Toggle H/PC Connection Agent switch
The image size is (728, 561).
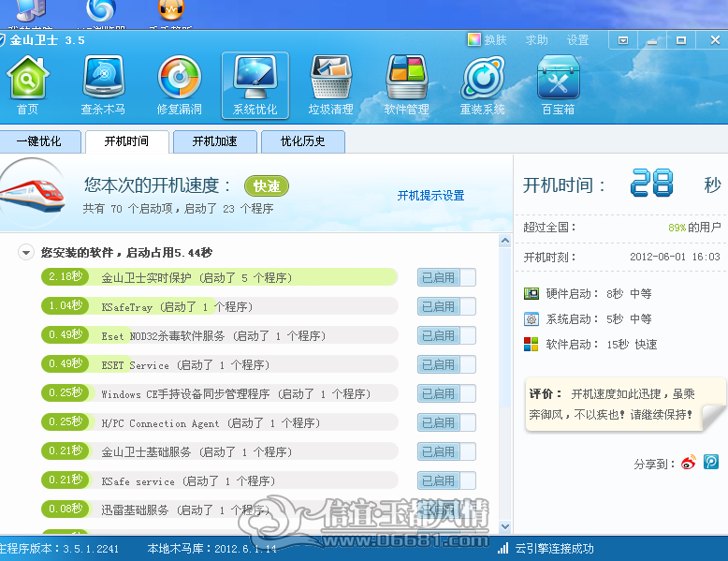coord(446,422)
